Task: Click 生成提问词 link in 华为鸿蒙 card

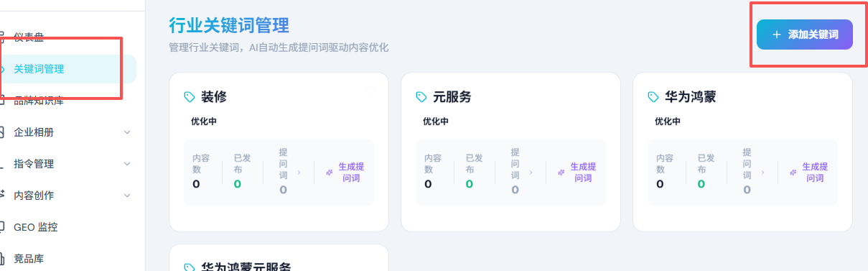Action: click(x=815, y=173)
